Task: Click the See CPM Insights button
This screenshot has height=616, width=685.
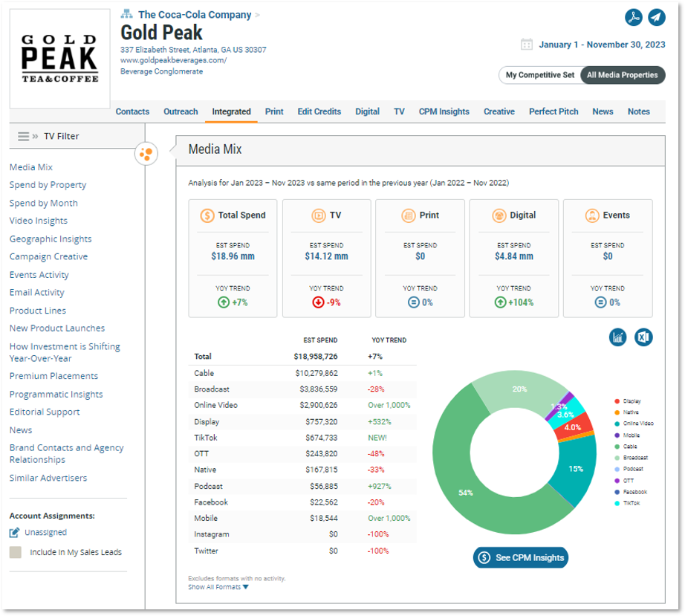Action: (521, 558)
